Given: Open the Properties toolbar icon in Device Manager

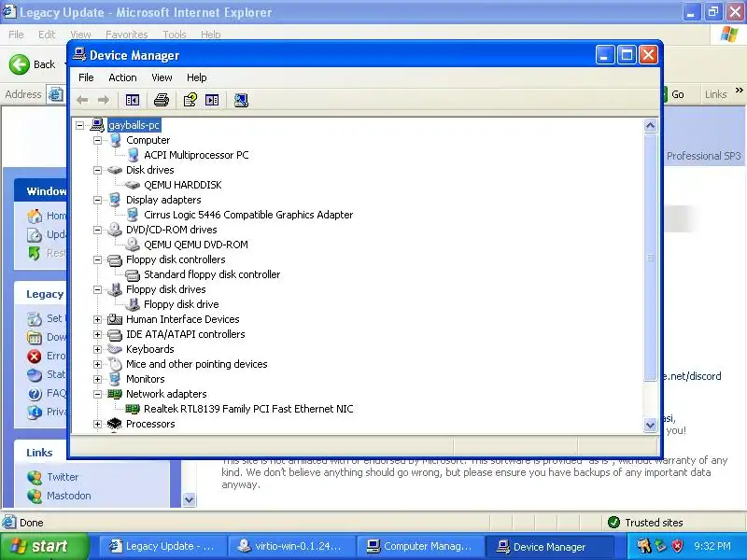Looking at the screenshot, I should coord(190,100).
